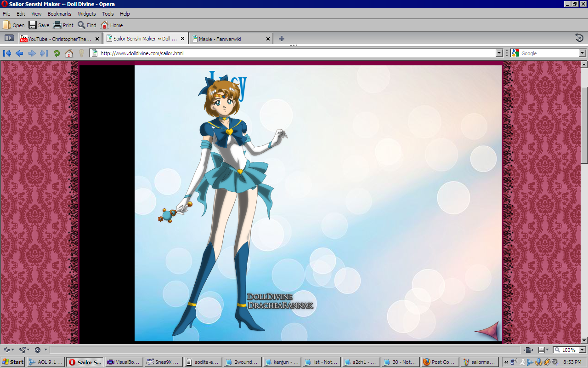Click the New Tab plus button
588x368 pixels.
pyautogui.click(x=282, y=39)
